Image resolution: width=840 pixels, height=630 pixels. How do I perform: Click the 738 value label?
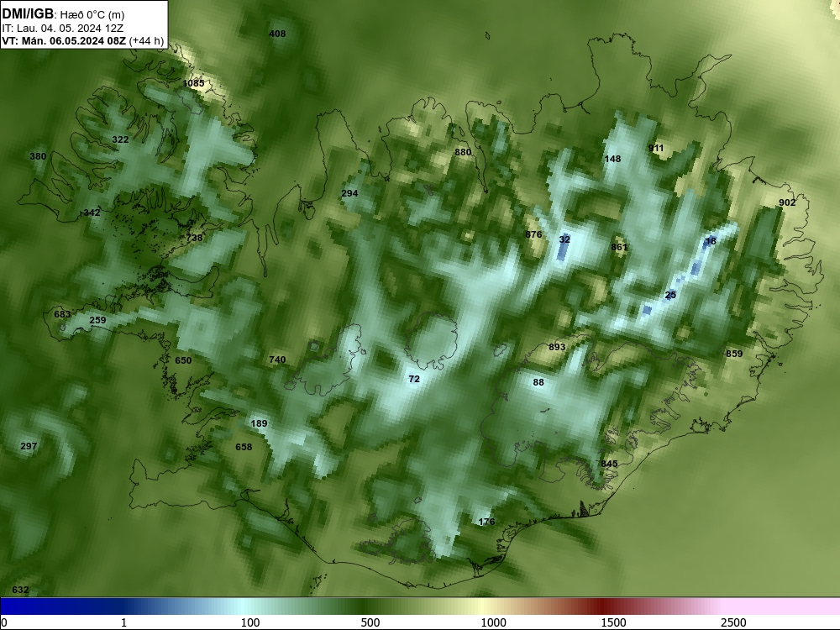point(194,238)
